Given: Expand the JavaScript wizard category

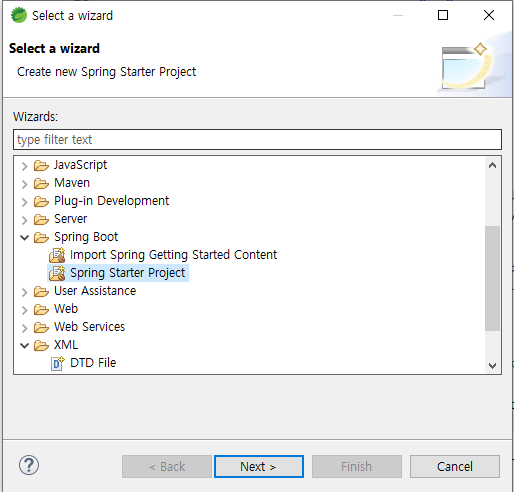Looking at the screenshot, I should (24, 166).
